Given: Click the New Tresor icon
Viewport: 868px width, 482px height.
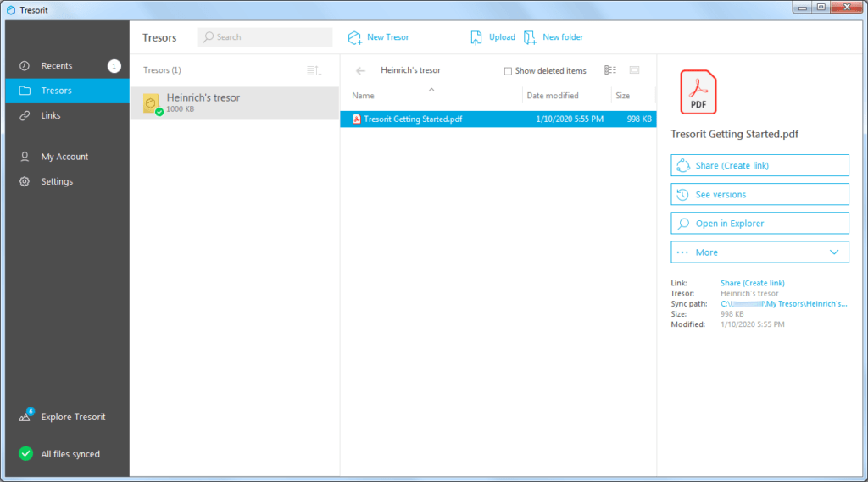Looking at the screenshot, I should tap(355, 37).
